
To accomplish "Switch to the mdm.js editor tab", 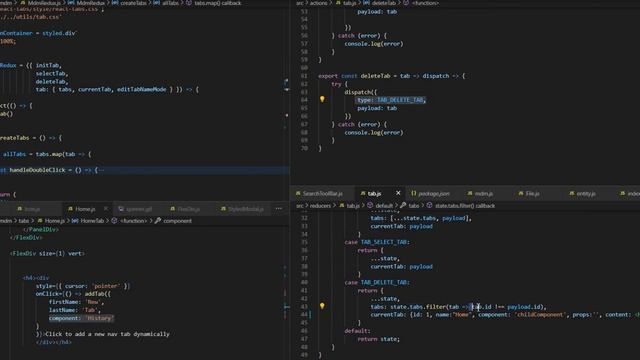I will tap(483, 193).
